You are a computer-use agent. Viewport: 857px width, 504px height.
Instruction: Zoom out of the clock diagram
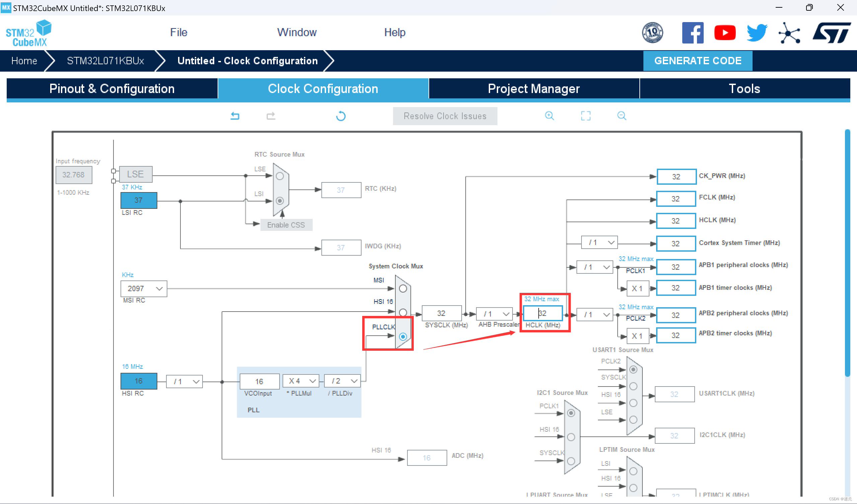622,116
